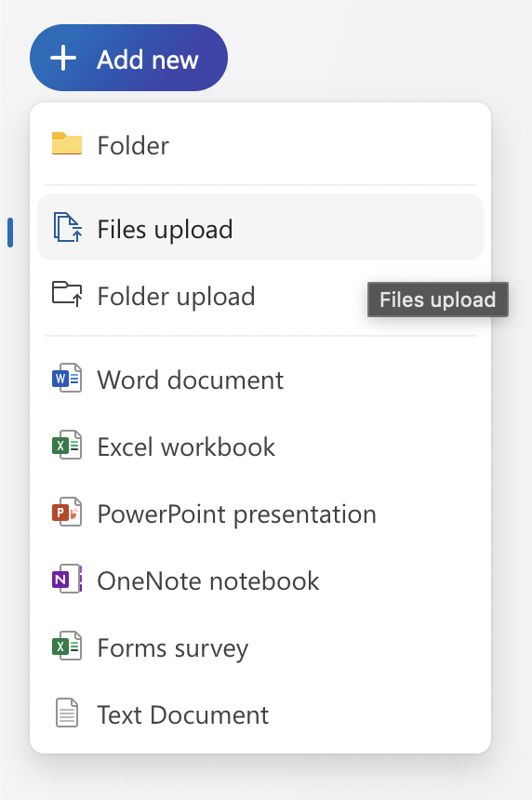532x800 pixels.
Task: Create a new PowerPoint presentation
Action: [260, 513]
